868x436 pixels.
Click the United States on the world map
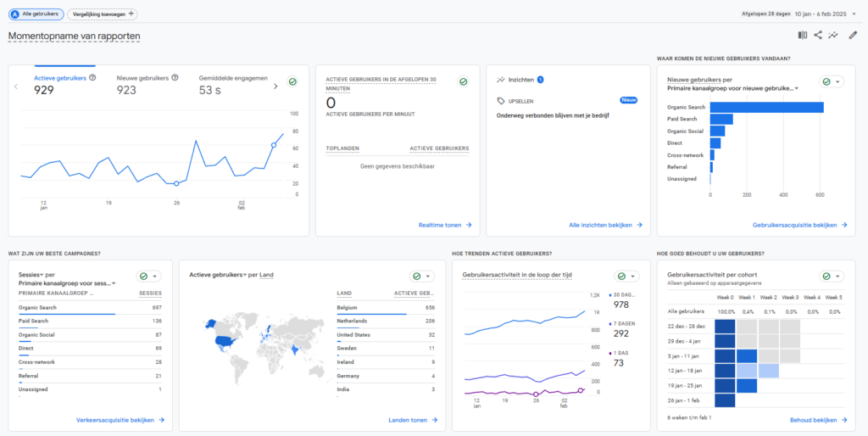(223, 341)
